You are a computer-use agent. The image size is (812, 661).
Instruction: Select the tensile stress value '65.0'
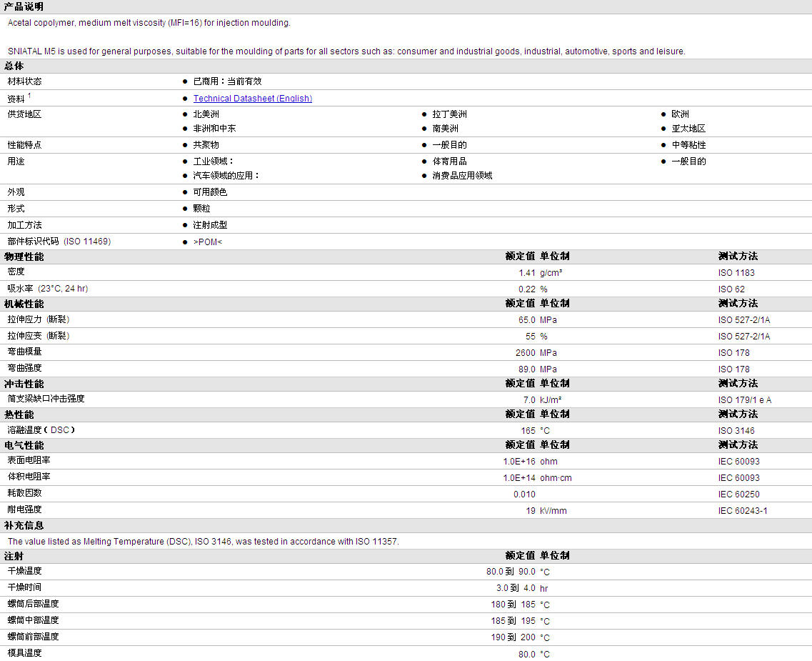[x=527, y=320]
